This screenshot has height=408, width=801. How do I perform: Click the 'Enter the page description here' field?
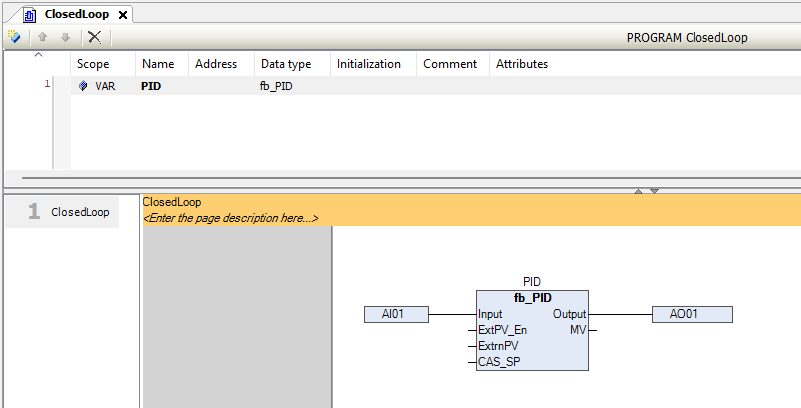(230, 218)
